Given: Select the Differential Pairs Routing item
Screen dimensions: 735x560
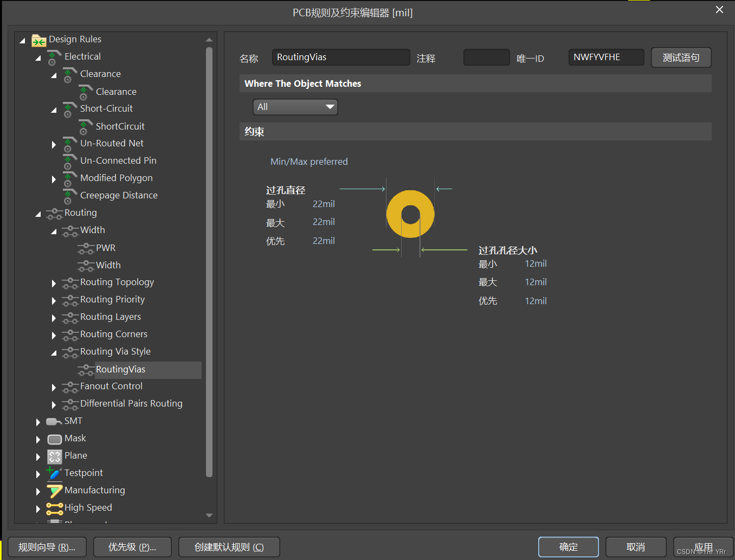Looking at the screenshot, I should pyautogui.click(x=131, y=403).
